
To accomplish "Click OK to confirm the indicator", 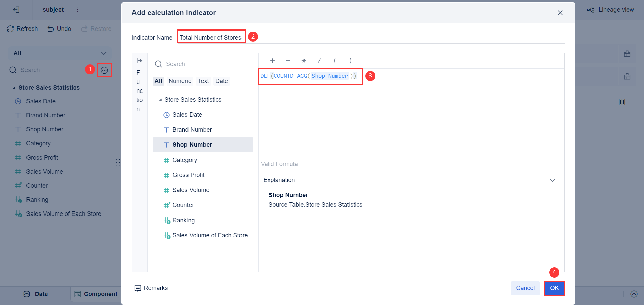I will [x=554, y=288].
